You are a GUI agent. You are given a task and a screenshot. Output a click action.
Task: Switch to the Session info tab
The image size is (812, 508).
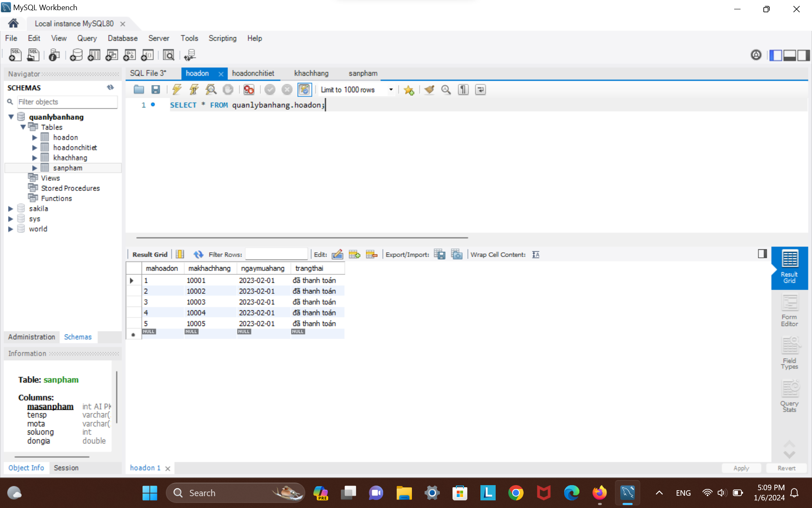click(66, 468)
